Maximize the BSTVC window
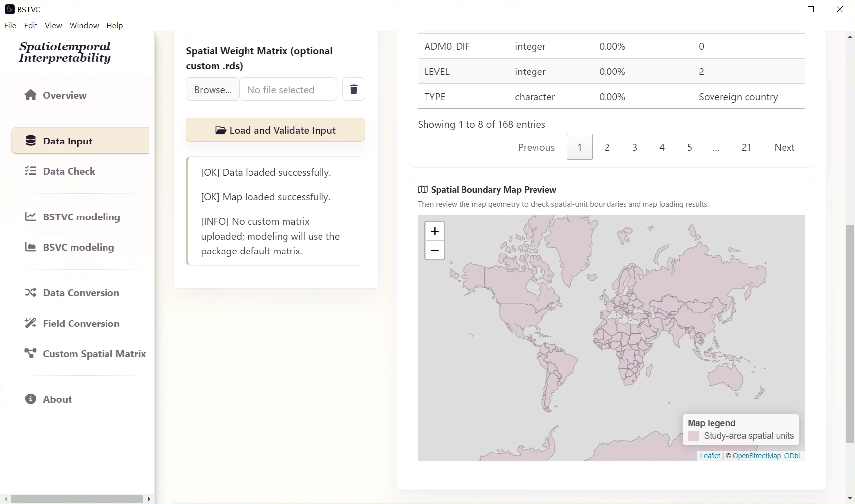This screenshot has height=504, width=855. (811, 9)
